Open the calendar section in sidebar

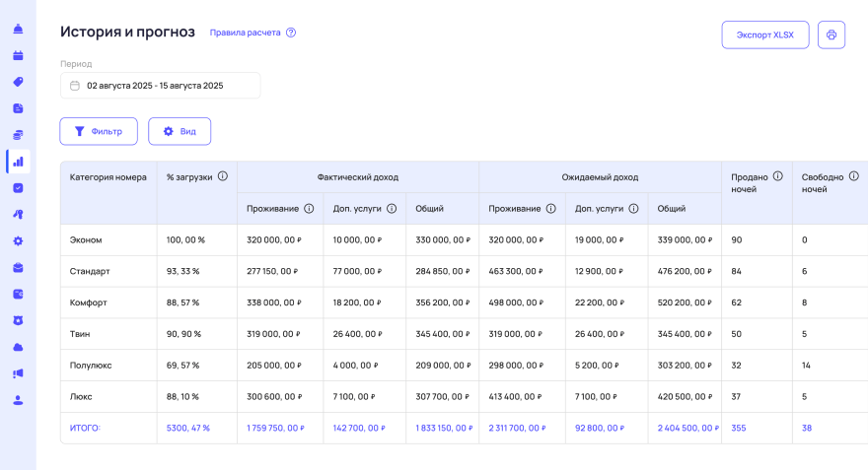coord(18,55)
